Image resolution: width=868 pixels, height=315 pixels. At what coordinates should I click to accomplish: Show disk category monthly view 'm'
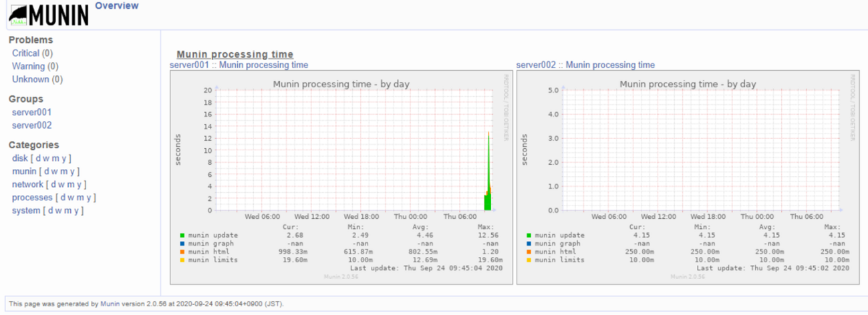tap(55, 158)
